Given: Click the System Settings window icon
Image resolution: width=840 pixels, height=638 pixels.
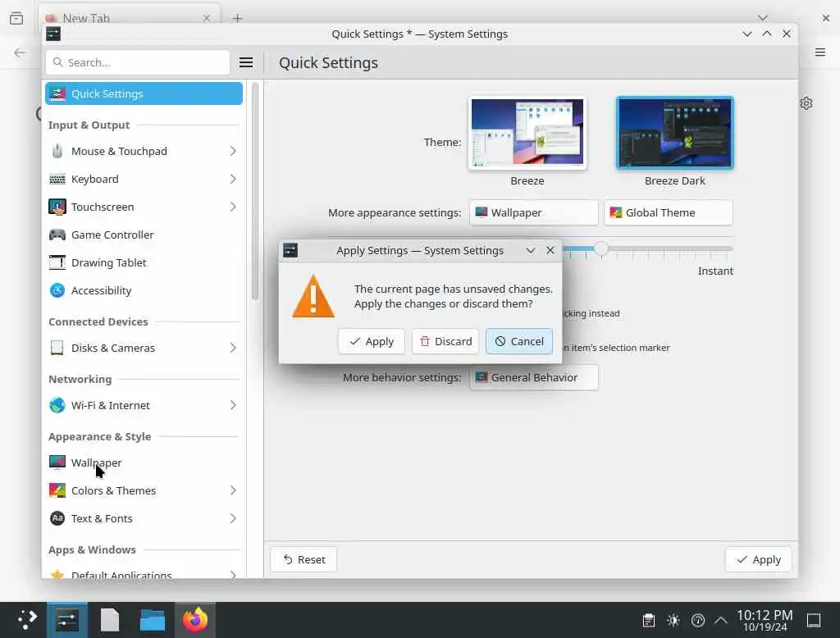Looking at the screenshot, I should [x=53, y=34].
